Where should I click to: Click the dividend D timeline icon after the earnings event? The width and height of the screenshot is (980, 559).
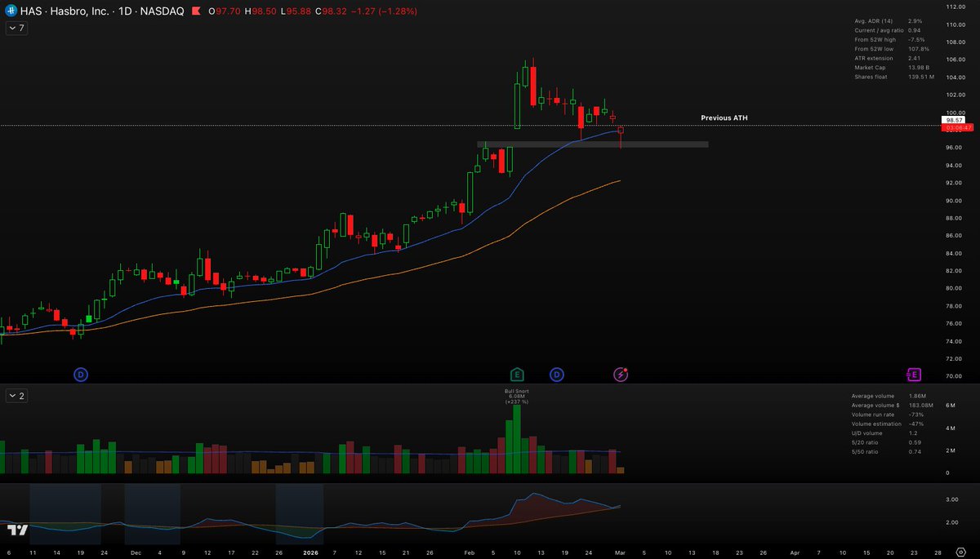pyautogui.click(x=556, y=374)
